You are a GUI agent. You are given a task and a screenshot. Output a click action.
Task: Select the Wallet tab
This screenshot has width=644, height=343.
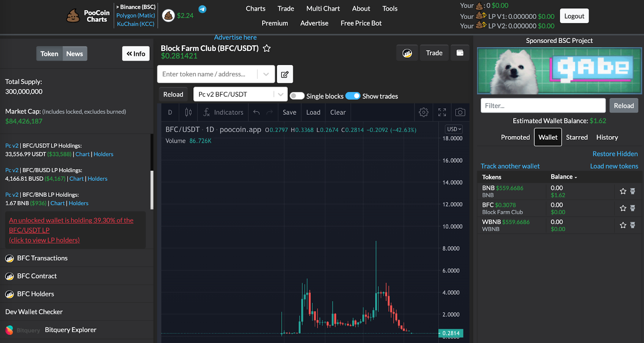tap(548, 137)
